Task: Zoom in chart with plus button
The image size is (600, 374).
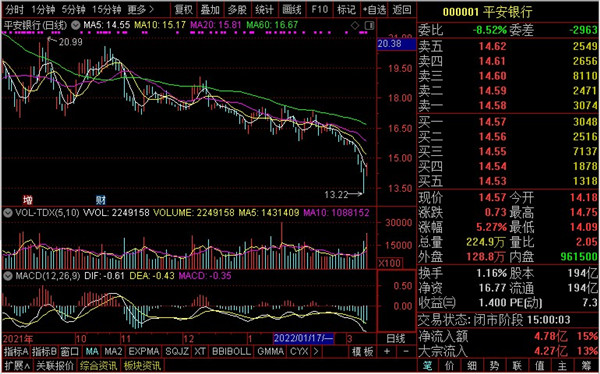Action: [387, 351]
